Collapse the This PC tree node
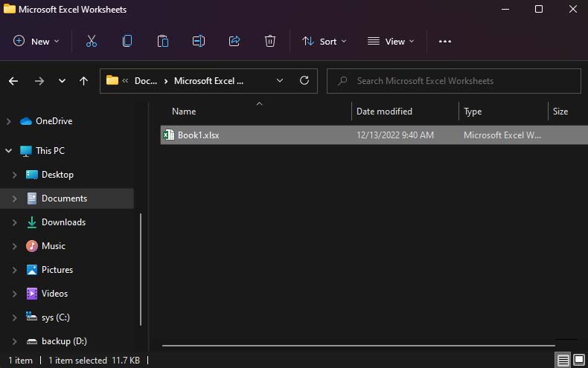588x368 pixels. click(x=9, y=151)
